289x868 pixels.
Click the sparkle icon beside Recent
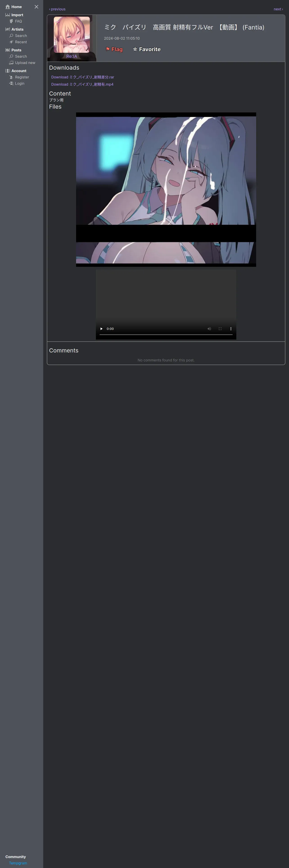click(11, 42)
